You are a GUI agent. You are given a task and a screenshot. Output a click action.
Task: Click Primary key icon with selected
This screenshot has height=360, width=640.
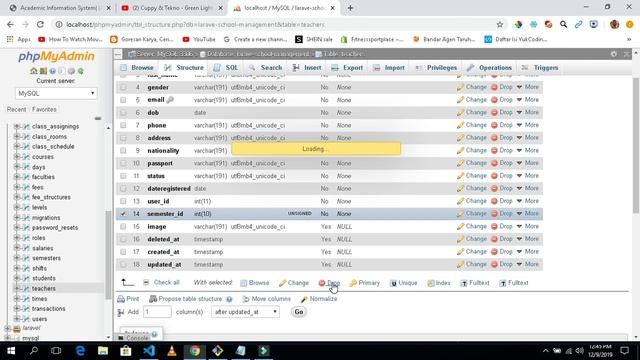tap(353, 283)
